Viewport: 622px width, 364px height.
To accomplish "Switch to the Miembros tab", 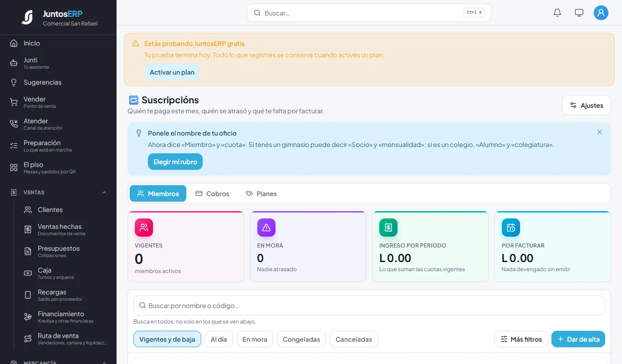I will [x=158, y=193].
